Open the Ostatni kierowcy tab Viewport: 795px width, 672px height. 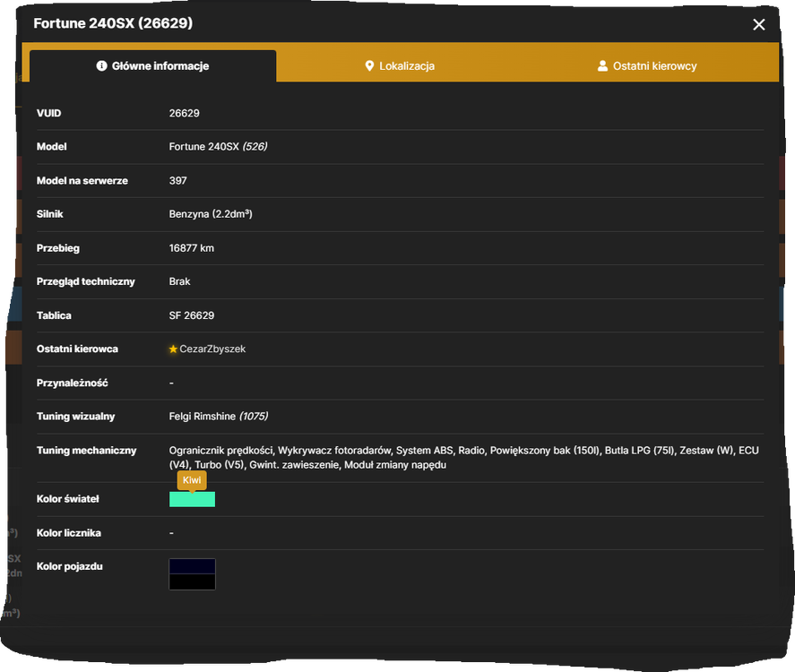click(647, 66)
